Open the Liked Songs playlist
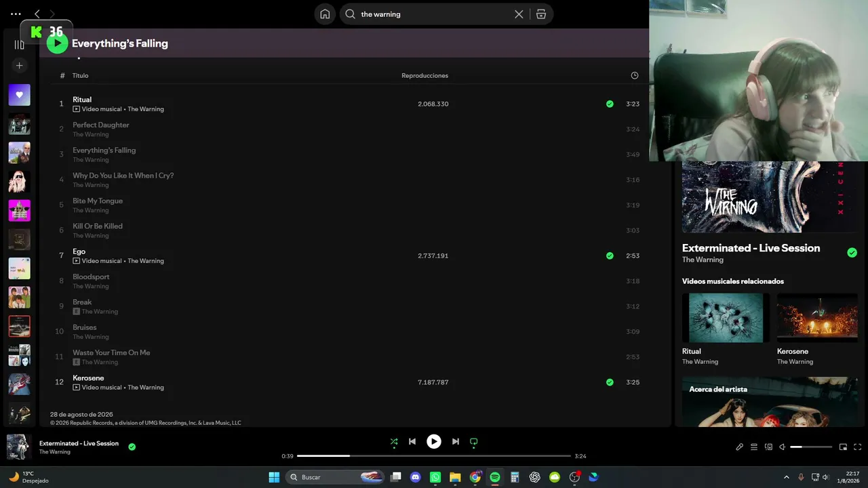Screen dimensions: 868x488 19,95
